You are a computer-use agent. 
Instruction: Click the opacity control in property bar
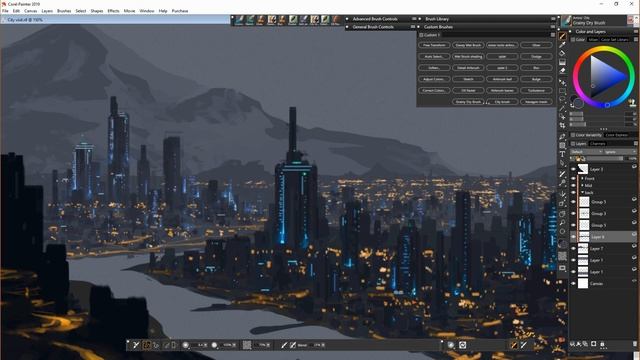click(x=224, y=345)
